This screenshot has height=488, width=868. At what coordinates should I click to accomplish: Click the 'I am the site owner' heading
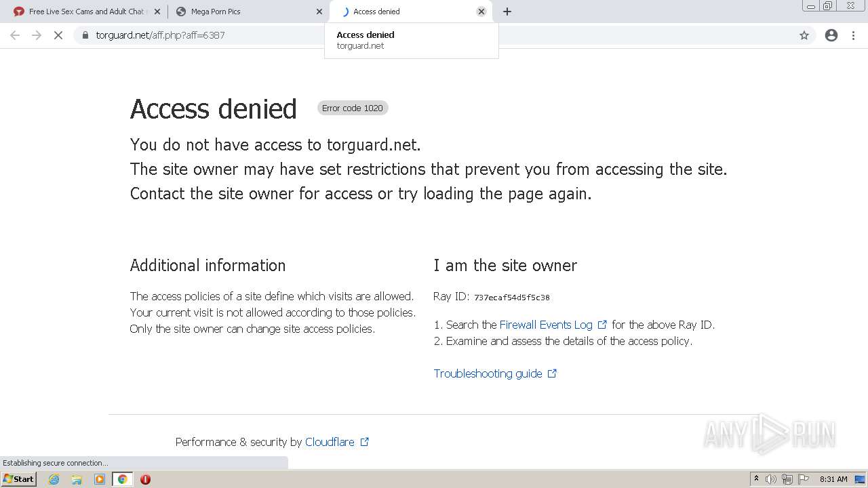point(505,265)
